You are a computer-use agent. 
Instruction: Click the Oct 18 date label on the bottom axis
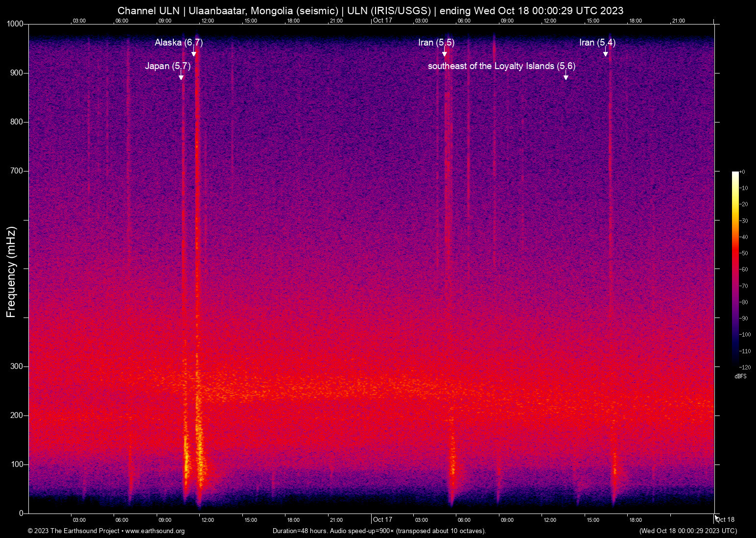725,519
